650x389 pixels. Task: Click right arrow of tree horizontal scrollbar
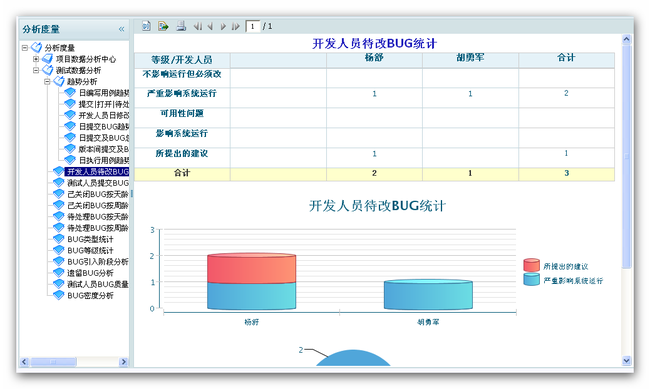[x=123, y=362]
